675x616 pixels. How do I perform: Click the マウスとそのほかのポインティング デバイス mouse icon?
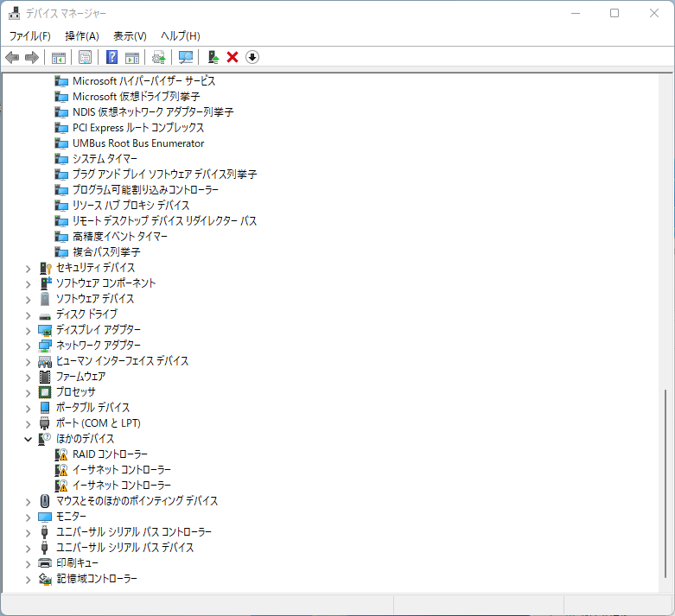pos(45,501)
